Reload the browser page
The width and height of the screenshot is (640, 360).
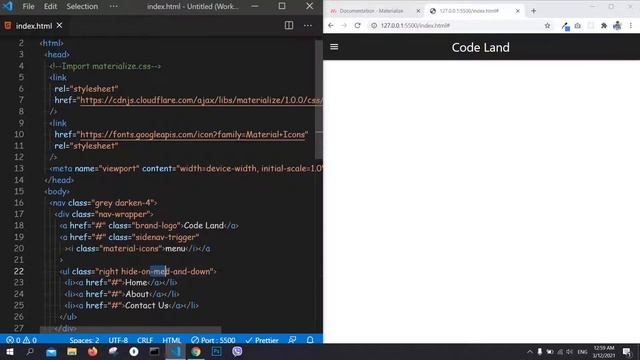(358, 25)
